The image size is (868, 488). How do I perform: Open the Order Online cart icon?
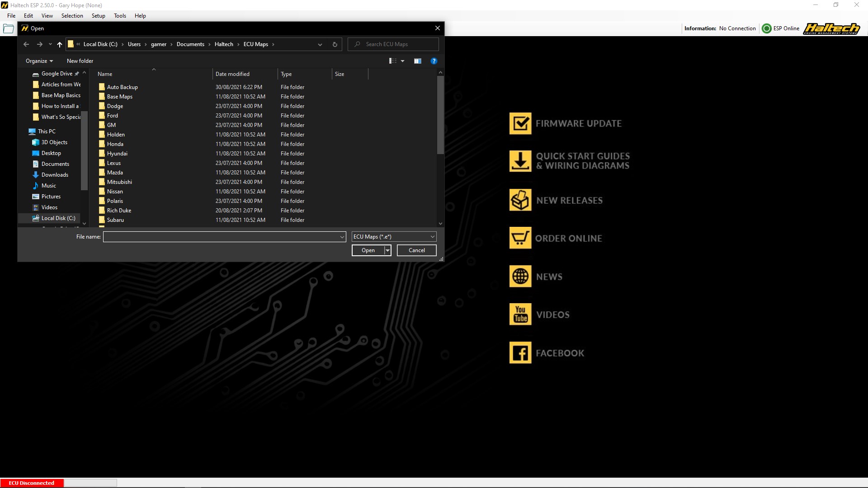coord(520,238)
